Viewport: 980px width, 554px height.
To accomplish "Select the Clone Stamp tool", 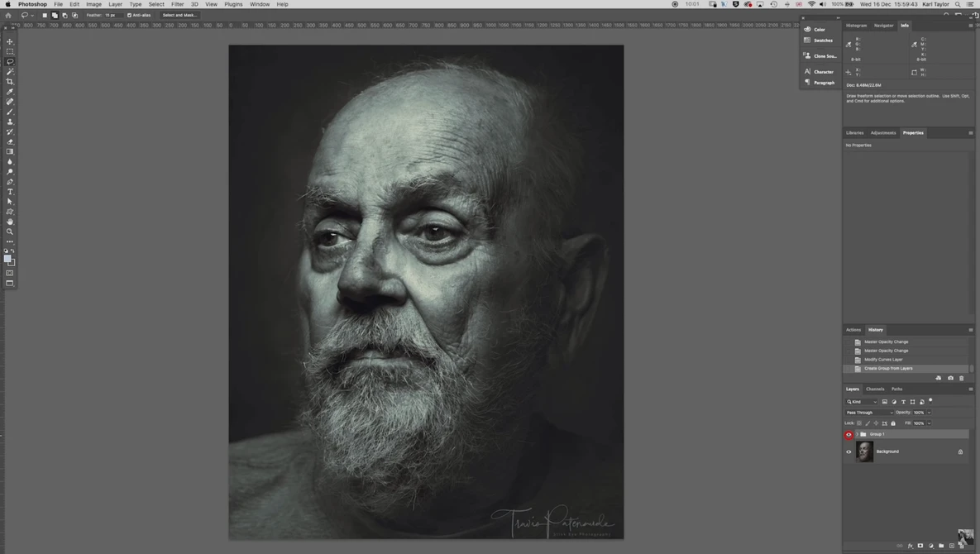I will pyautogui.click(x=10, y=122).
